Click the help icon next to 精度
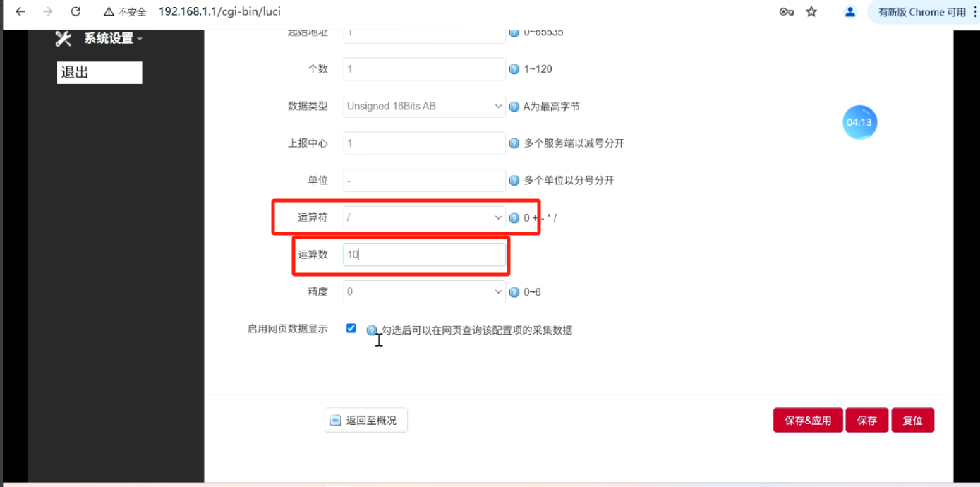The height and width of the screenshot is (487, 980). coord(514,291)
